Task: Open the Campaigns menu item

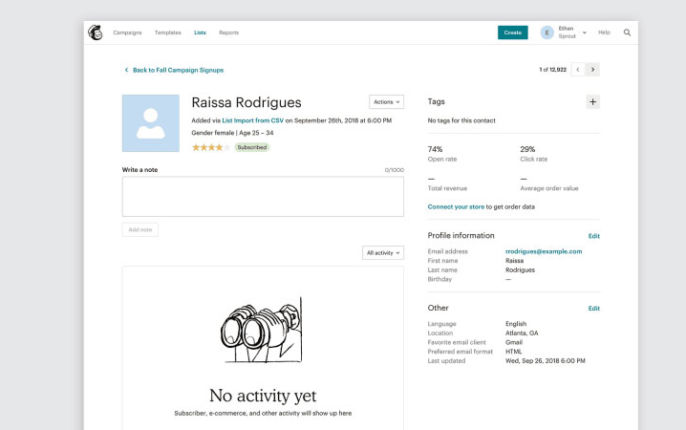Action: pyautogui.click(x=127, y=32)
